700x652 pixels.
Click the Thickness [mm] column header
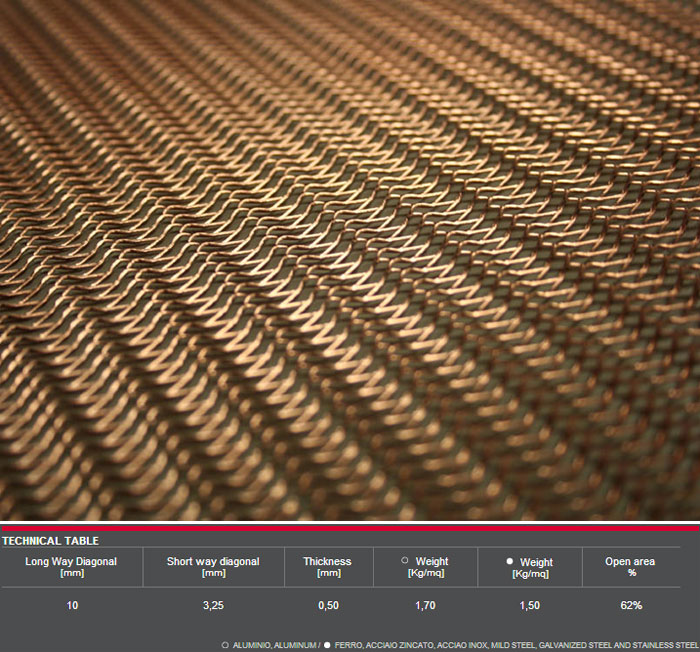327,567
